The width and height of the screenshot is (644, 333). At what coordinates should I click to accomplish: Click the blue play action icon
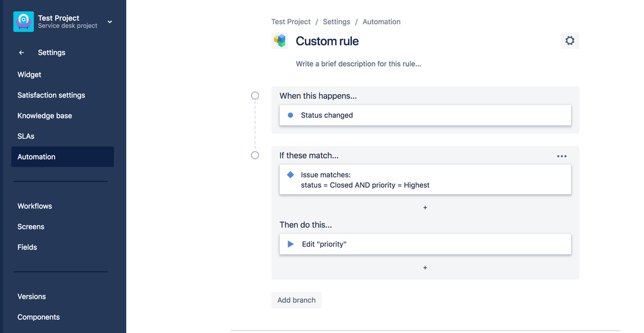[291, 245]
